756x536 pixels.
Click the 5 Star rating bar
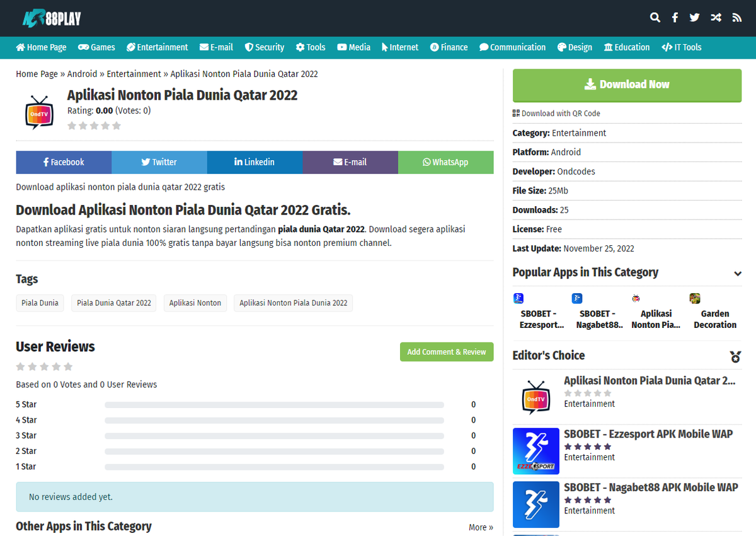(274, 405)
